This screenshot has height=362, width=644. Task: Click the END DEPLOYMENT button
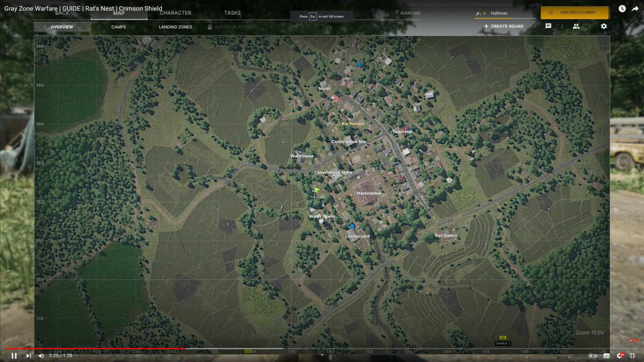(574, 12)
